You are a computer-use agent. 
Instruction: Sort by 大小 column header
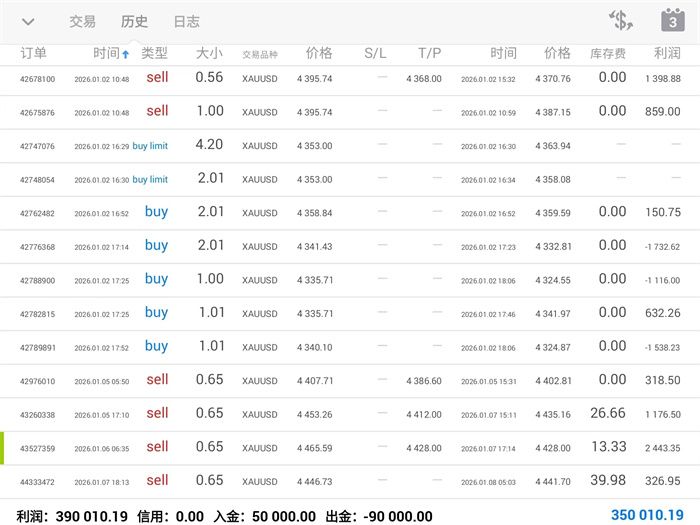209,53
